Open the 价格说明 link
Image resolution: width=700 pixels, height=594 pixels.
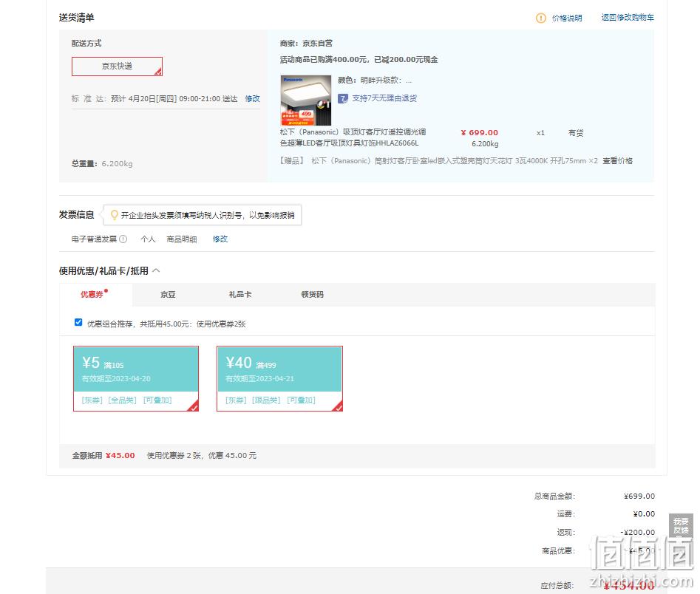[567, 18]
